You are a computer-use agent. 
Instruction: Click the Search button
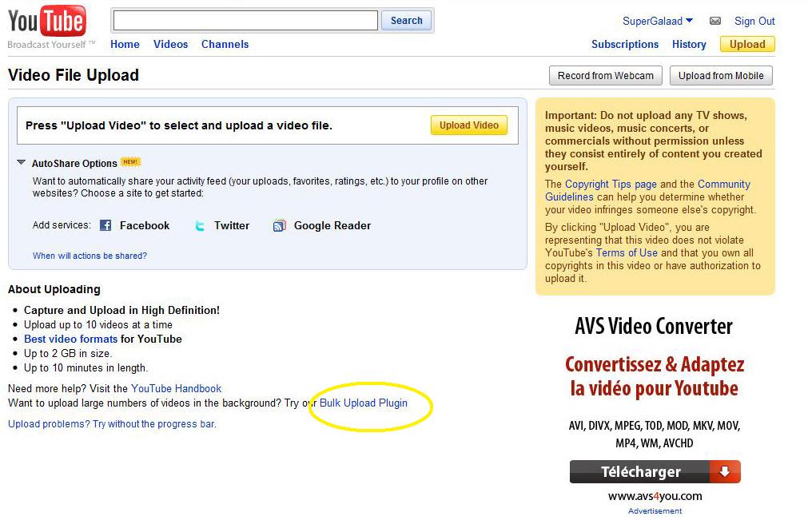tap(406, 21)
